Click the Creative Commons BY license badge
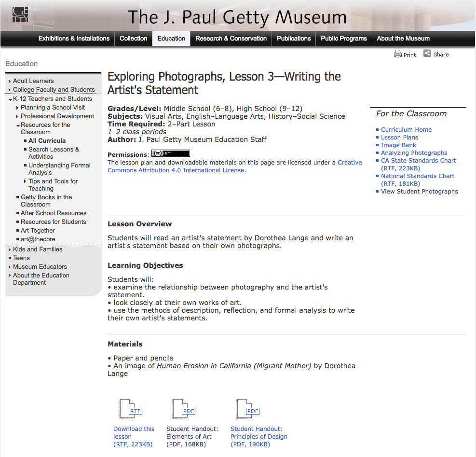476x457 pixels. (x=170, y=152)
